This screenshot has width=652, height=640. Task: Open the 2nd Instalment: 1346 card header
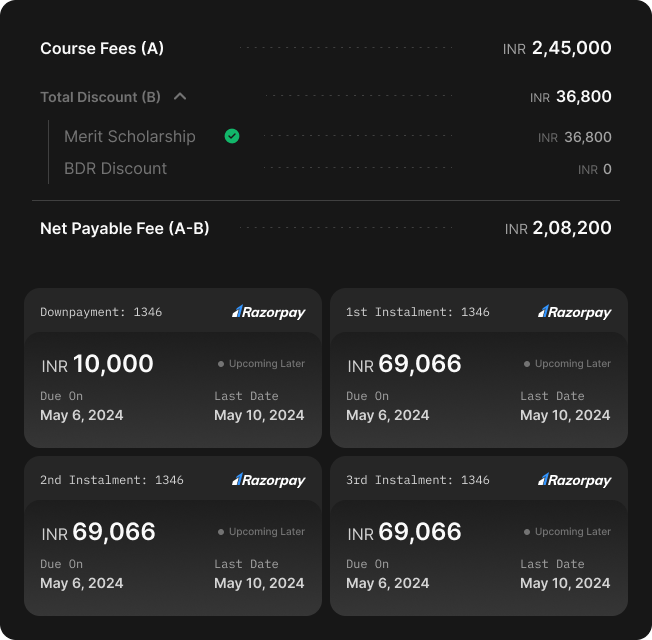173,480
